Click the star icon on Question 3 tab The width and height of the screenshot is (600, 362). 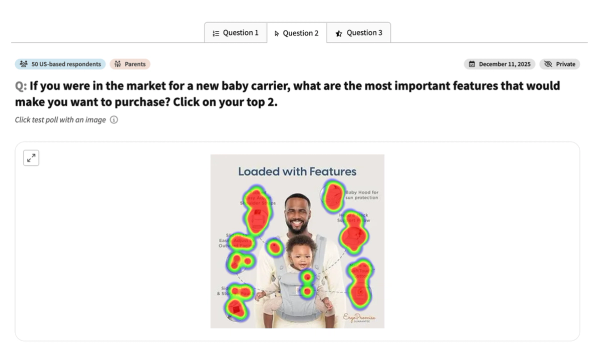point(339,34)
